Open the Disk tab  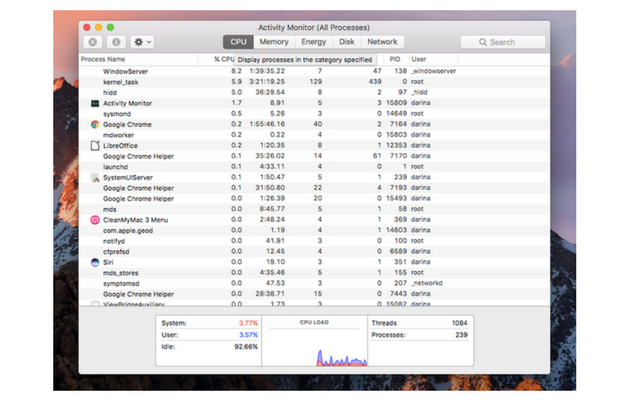[x=346, y=42]
